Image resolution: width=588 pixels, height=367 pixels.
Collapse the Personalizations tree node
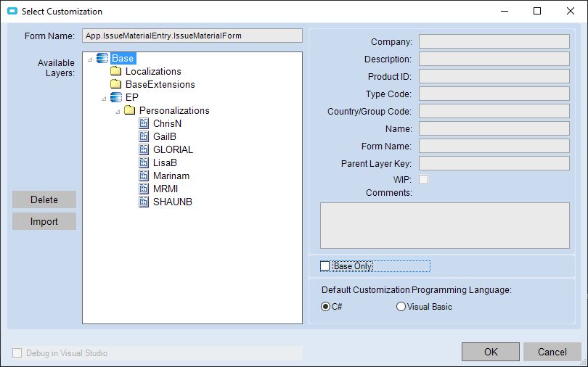click(x=118, y=111)
